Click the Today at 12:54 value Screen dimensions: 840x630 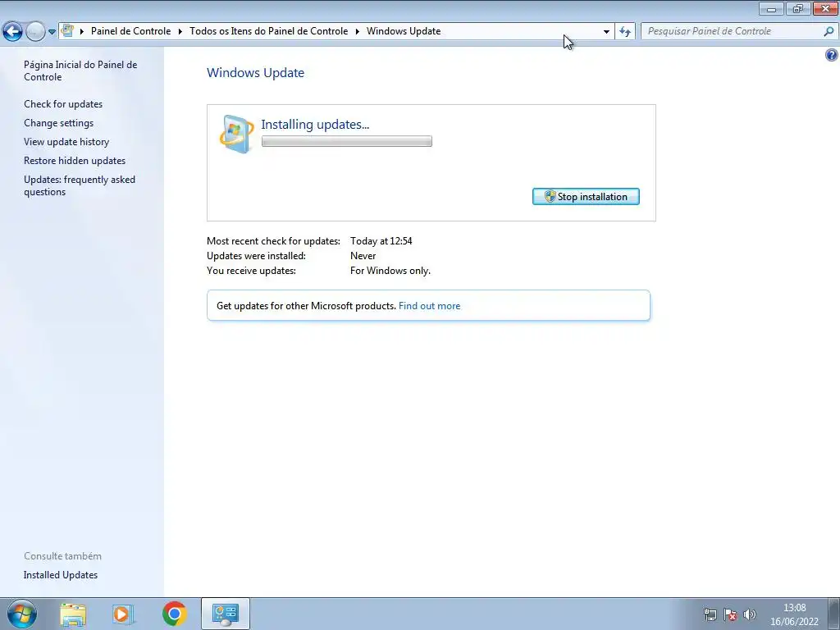point(381,241)
